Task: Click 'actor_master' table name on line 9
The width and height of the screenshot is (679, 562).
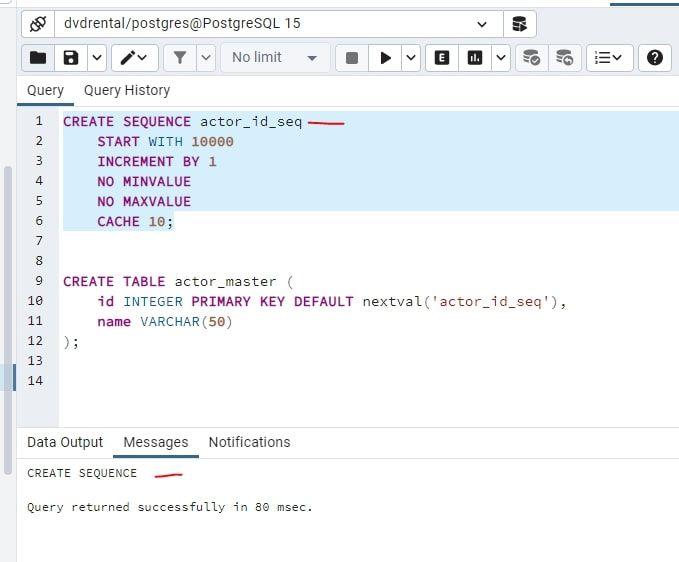Action: tap(225, 282)
